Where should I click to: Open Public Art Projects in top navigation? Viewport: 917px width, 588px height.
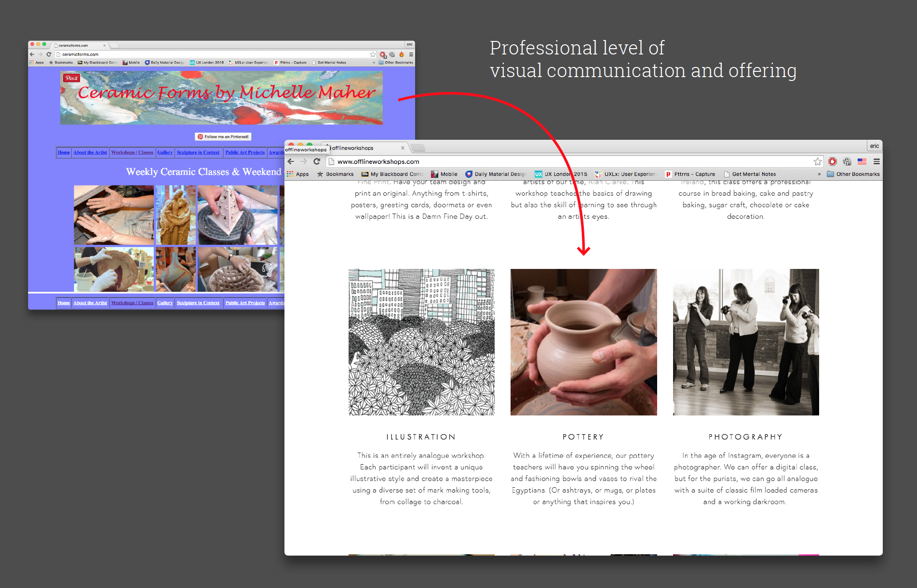[x=245, y=152]
